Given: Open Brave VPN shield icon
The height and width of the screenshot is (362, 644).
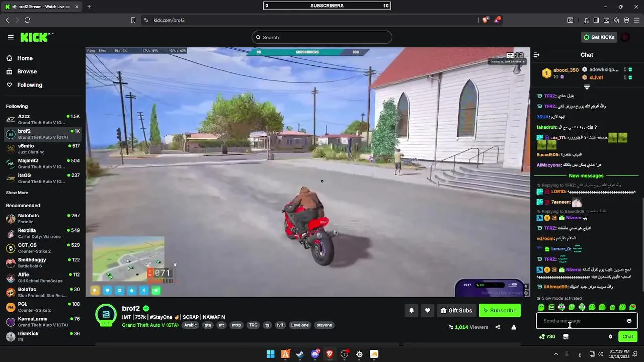Looking at the screenshot, I should [626, 20].
